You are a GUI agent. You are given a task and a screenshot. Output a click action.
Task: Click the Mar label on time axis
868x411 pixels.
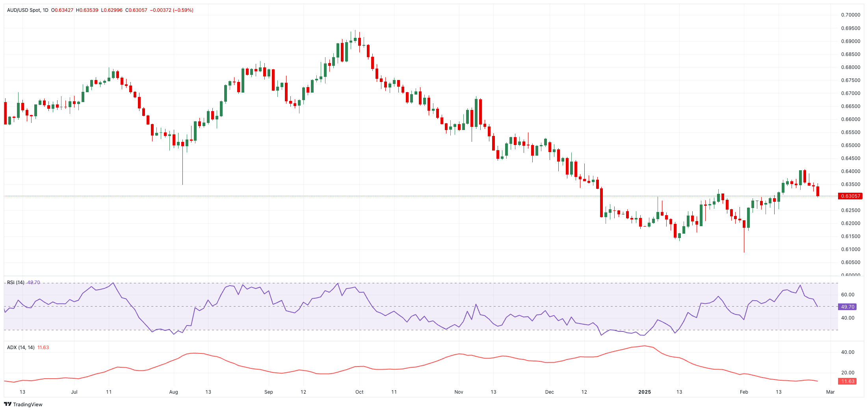pyautogui.click(x=830, y=392)
